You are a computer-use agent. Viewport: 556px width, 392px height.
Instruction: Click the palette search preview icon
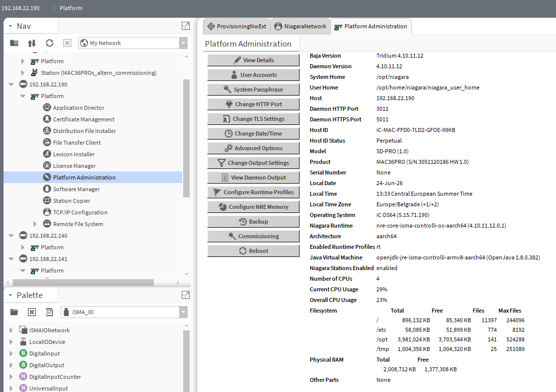tap(49, 312)
